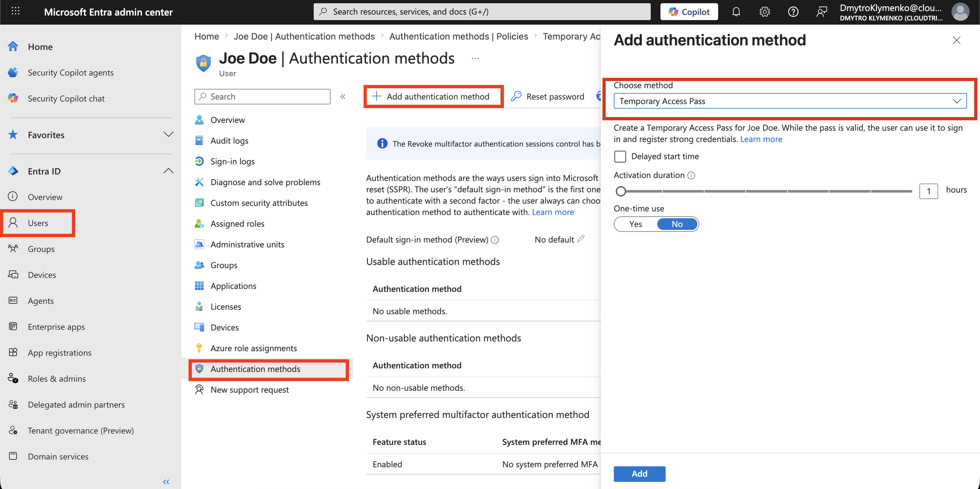This screenshot has height=489, width=980.
Task: Click the Activation duration slider handle
Action: click(621, 191)
